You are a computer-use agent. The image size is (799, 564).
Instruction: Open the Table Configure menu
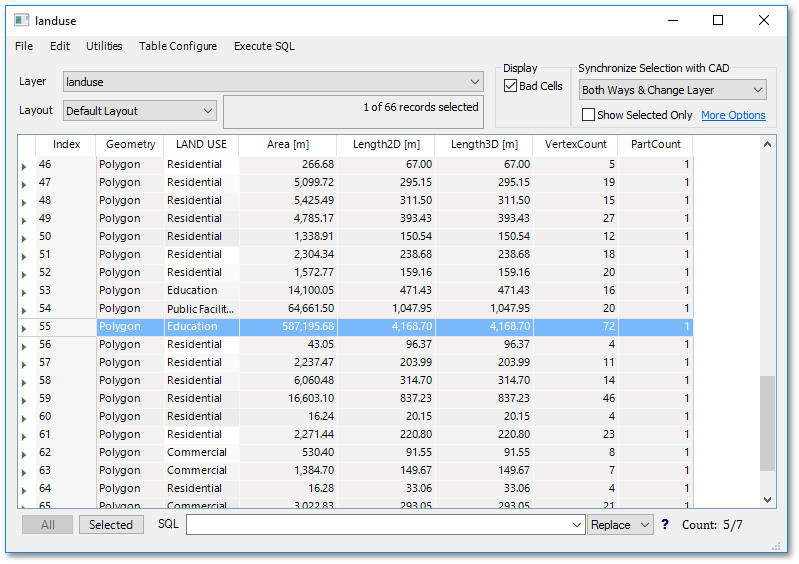point(178,46)
